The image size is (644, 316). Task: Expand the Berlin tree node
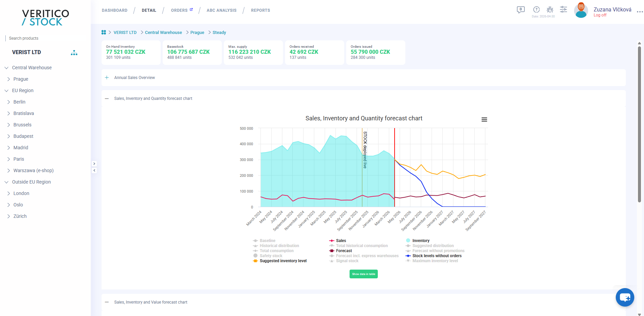[x=9, y=102]
